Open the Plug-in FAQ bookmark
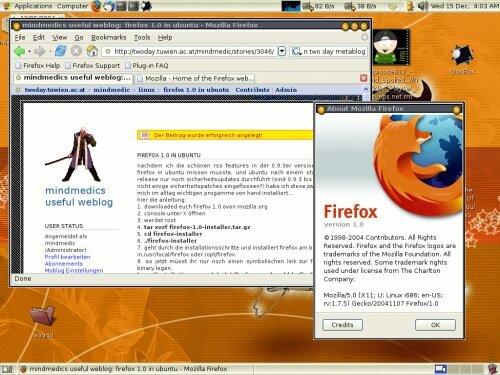This screenshot has width=500, height=375. point(147,66)
